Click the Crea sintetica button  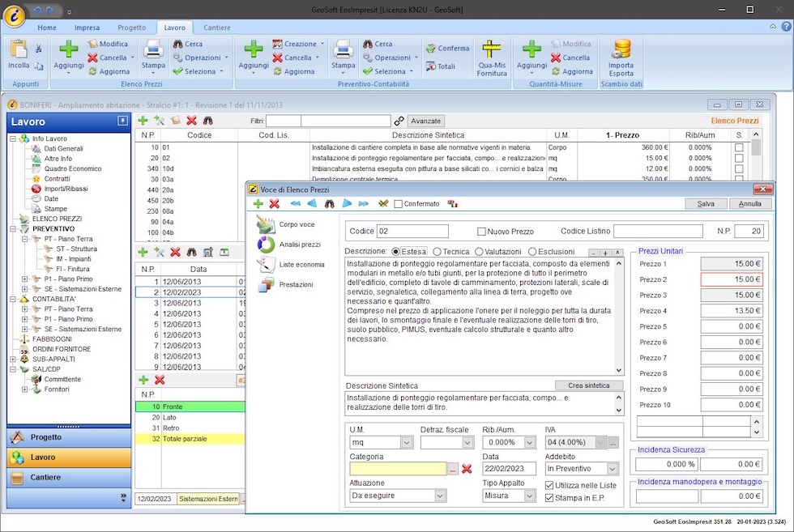589,385
